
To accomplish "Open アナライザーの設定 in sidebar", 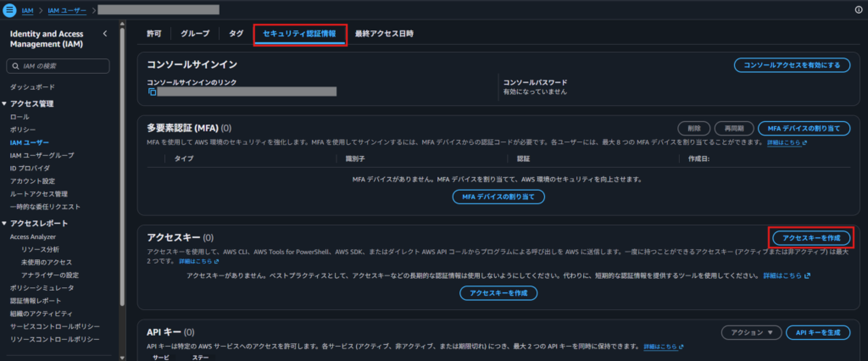I will [x=50, y=275].
